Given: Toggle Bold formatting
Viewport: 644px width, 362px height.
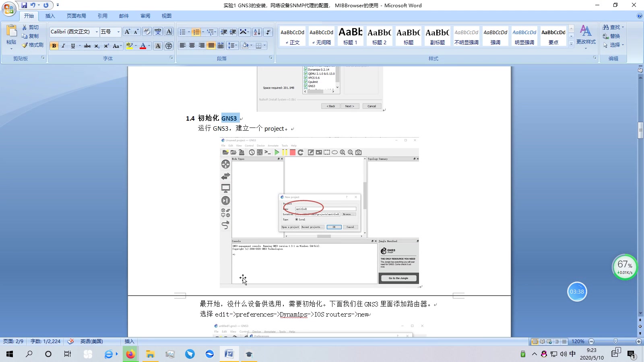Looking at the screenshot, I should click(54, 46).
